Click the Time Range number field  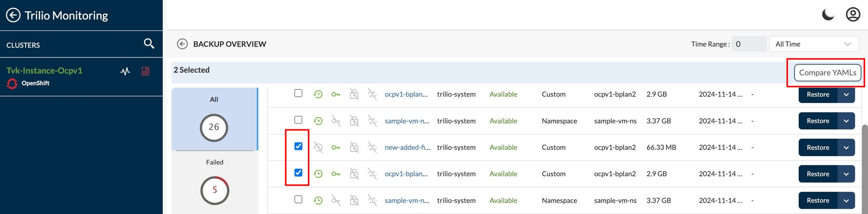point(749,44)
